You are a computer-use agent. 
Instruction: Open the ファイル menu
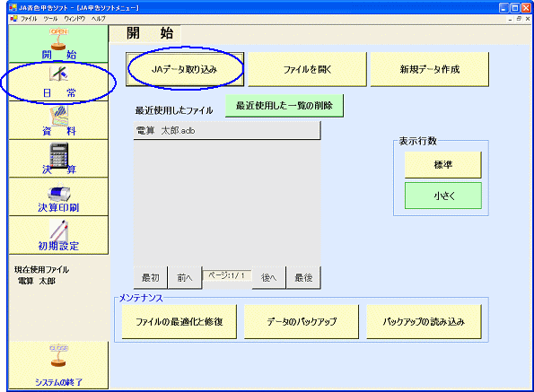point(29,19)
